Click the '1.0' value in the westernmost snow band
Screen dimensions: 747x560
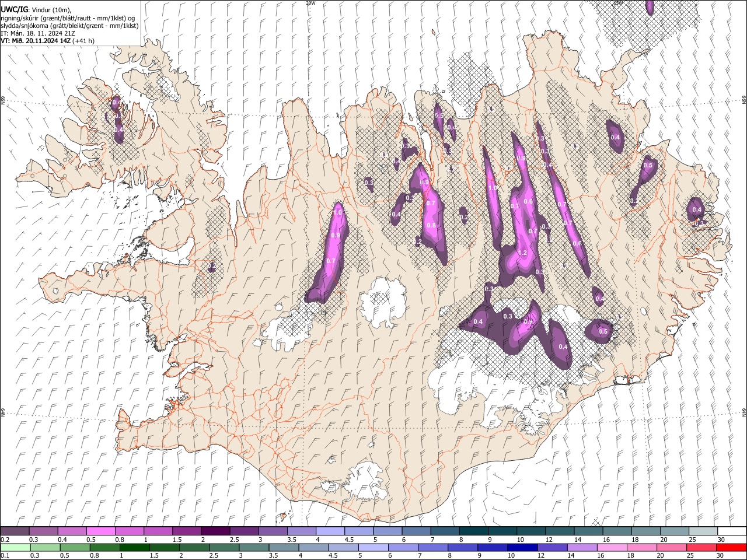coord(337,213)
